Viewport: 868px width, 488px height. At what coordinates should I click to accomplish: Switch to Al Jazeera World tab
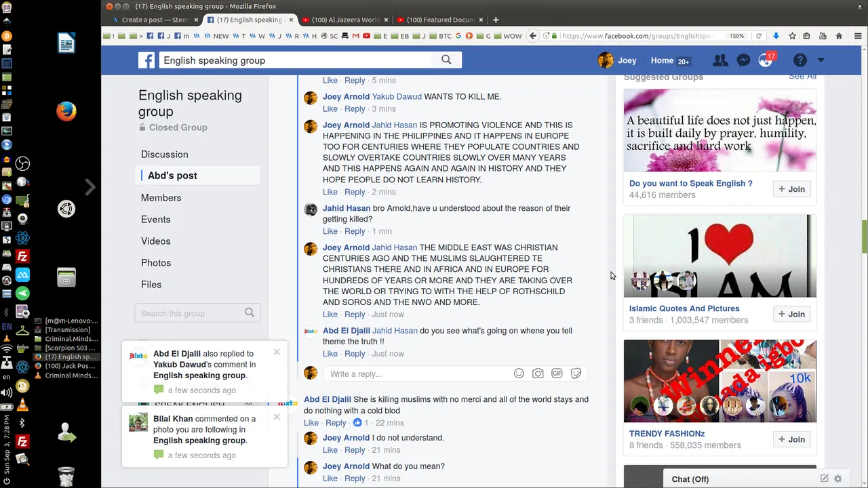tap(346, 20)
